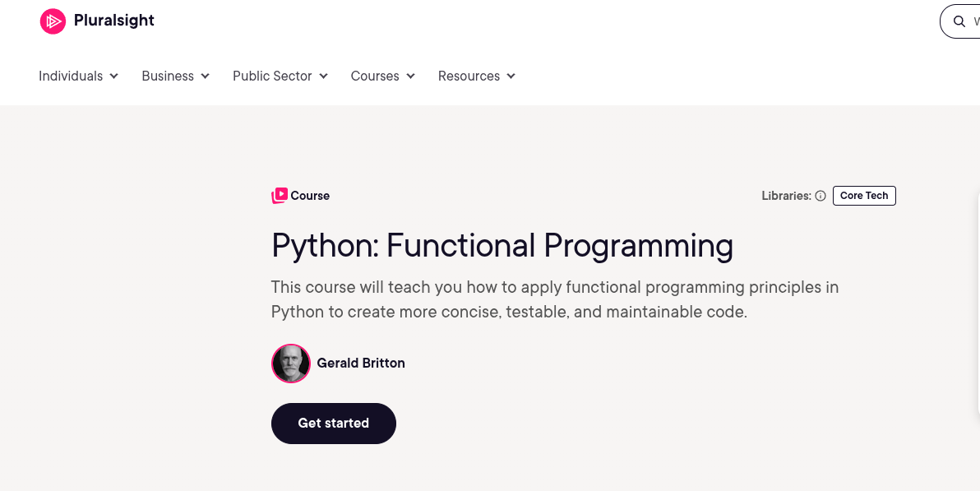
Task: Expand the chevron beside Public Sector
Action: [323, 76]
